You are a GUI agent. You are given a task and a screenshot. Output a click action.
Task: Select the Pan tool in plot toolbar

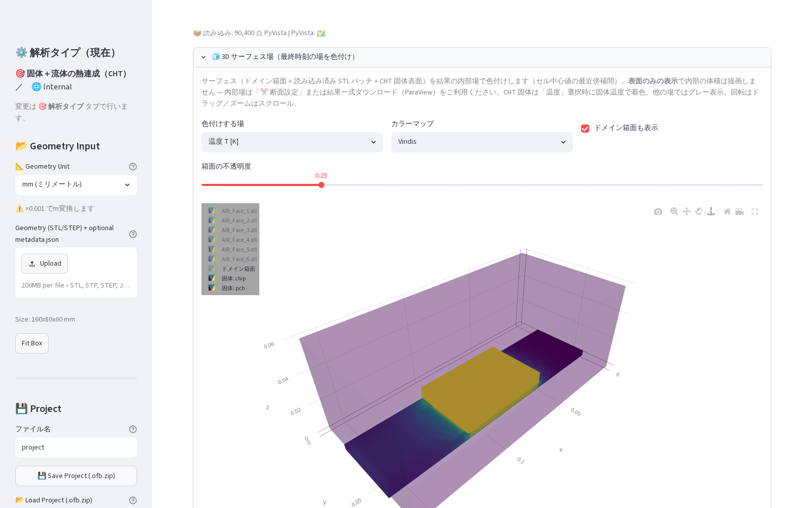(x=687, y=211)
